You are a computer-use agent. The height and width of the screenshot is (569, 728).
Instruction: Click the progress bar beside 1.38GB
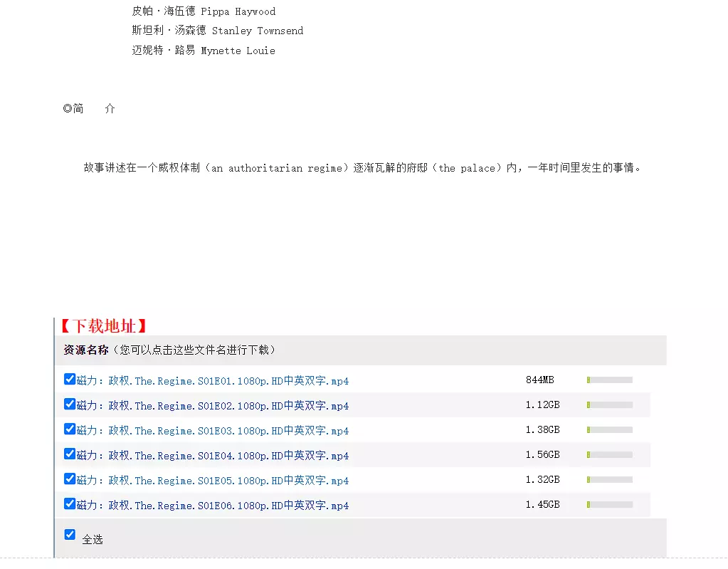609,430
